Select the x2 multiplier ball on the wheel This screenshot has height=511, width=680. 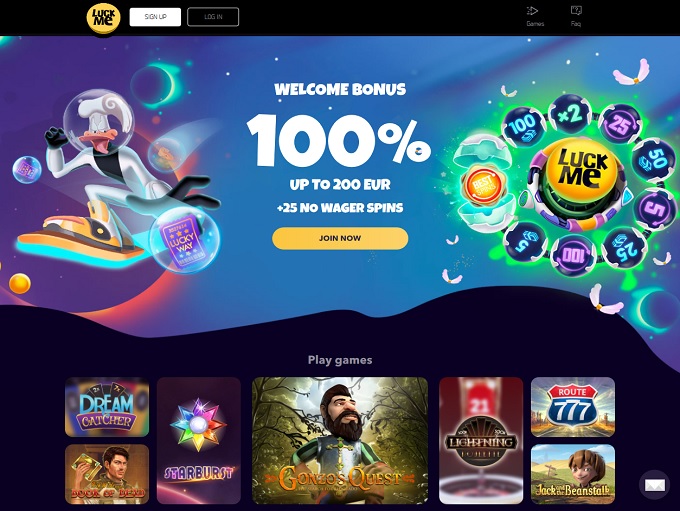[570, 114]
